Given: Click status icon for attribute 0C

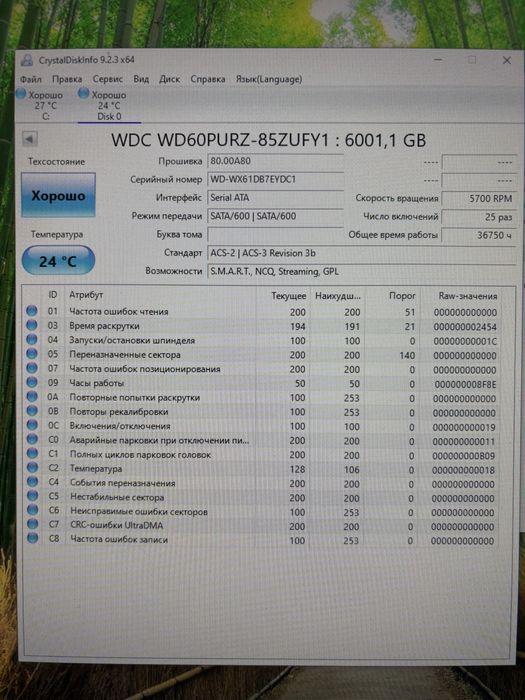Looking at the screenshot, I should (32, 425).
